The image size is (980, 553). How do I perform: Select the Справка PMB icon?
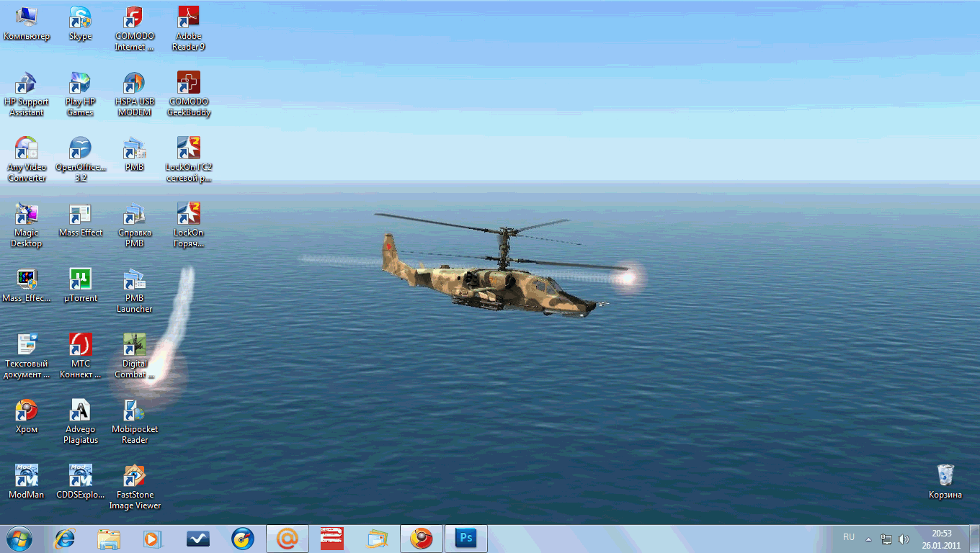[135, 225]
